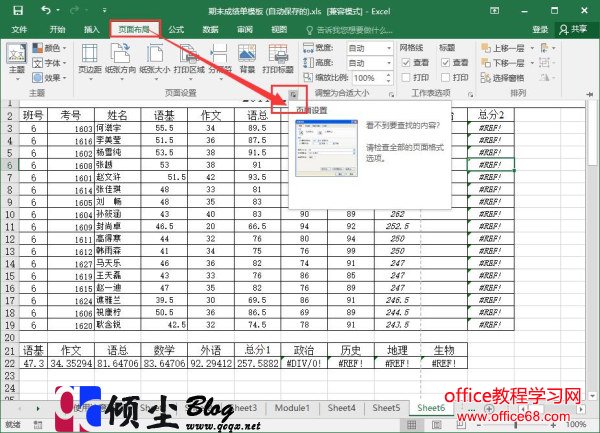This screenshot has height=433, width=600.
Task: Toggle Headings Print (打印) checkbox
Action: click(x=445, y=78)
